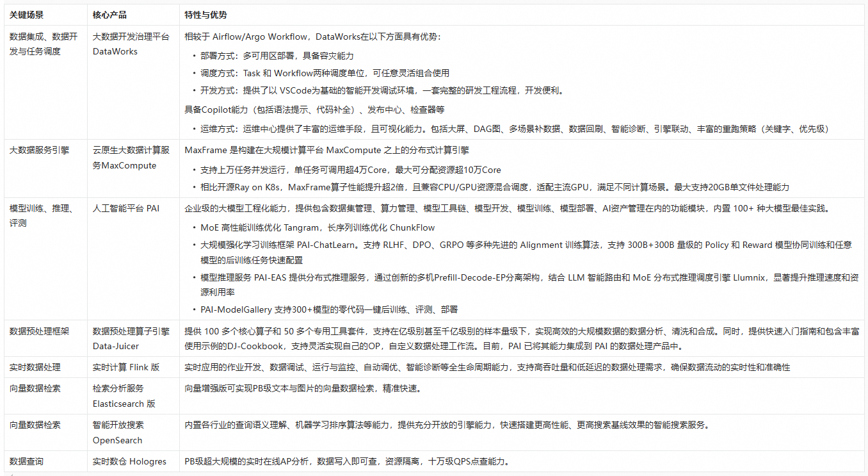Click the 部署方式 bullet about multi-zone deployment
868x476 pixels.
coord(277,56)
